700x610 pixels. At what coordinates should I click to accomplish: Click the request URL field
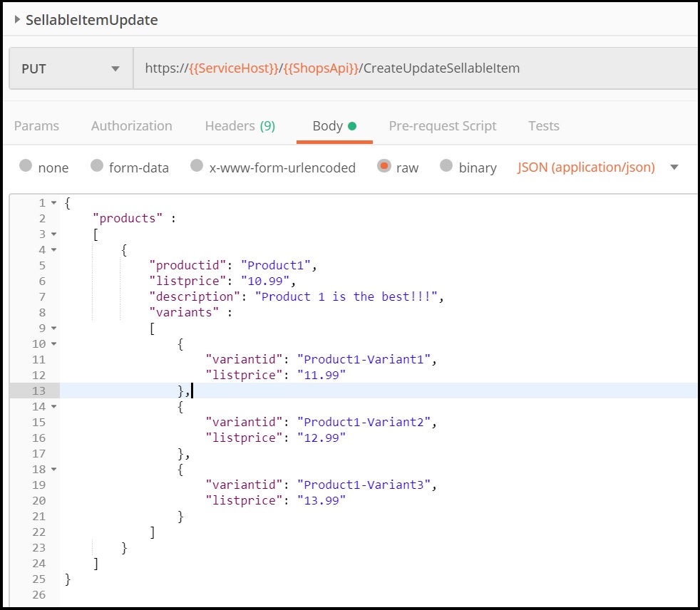[415, 68]
